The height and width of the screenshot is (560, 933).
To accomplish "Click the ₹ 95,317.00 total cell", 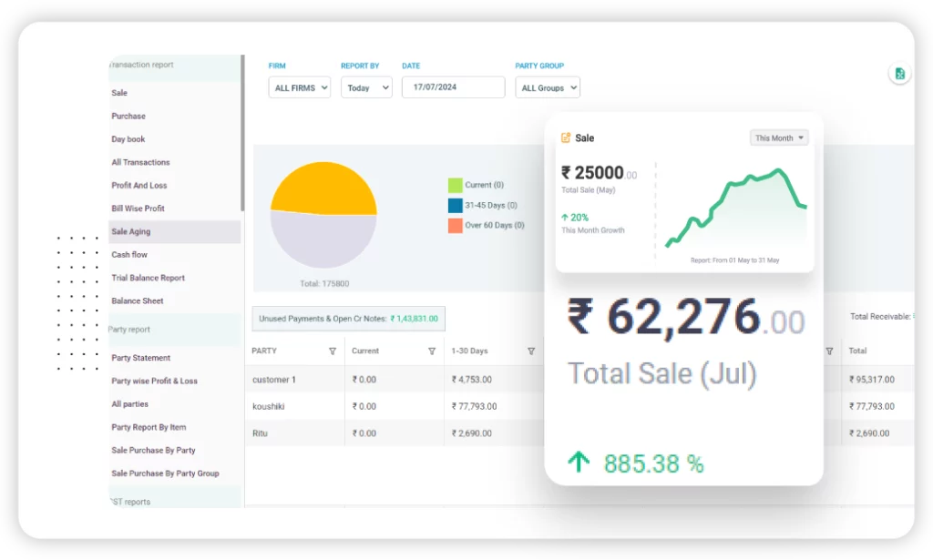I will pos(872,380).
